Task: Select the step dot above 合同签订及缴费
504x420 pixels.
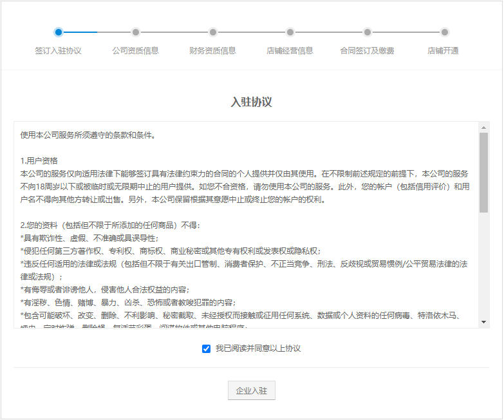Action: (x=368, y=32)
